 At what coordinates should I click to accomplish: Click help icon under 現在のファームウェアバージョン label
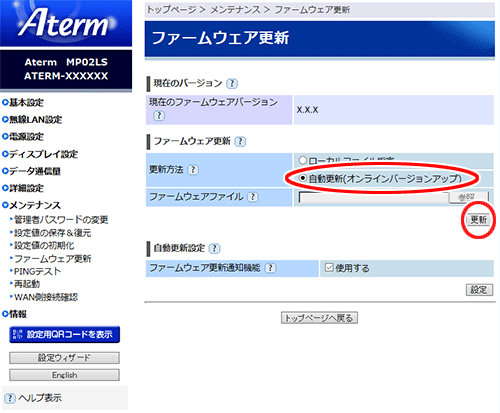point(159,116)
